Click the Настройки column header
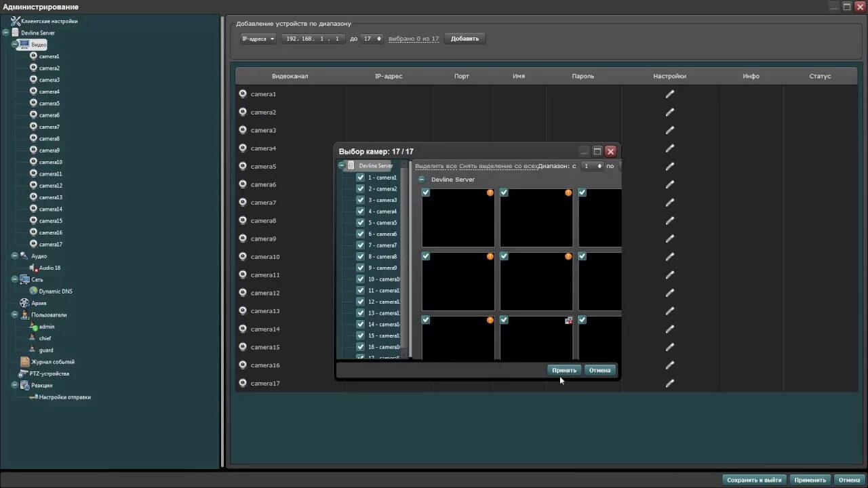 pyautogui.click(x=670, y=76)
